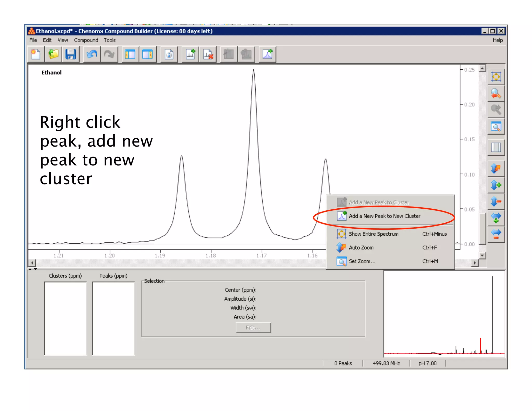
Task: Click vertical scrollbar down arrow
Action: 482,255
